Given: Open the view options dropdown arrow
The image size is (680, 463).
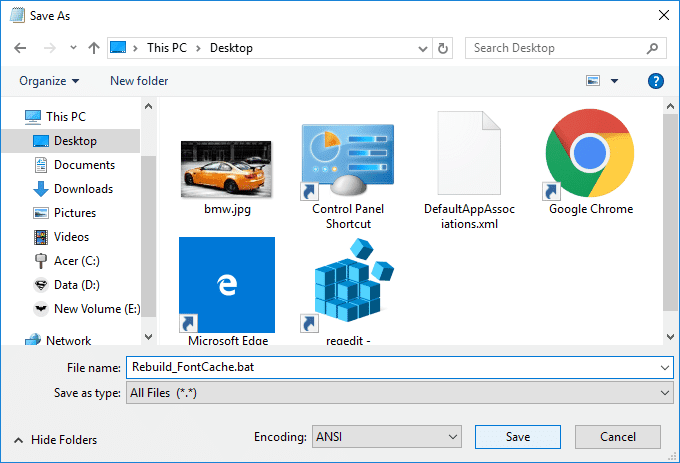Looking at the screenshot, I should (x=615, y=81).
